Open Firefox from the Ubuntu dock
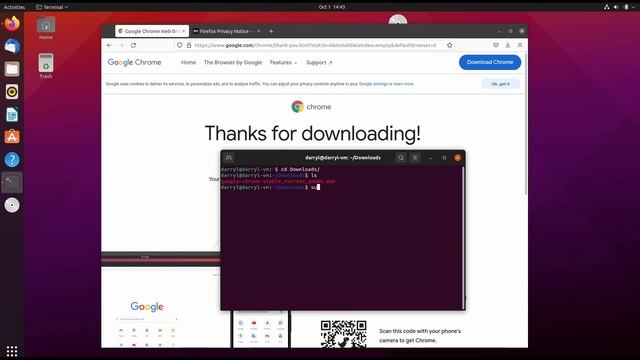640x360 pixels. (12, 24)
